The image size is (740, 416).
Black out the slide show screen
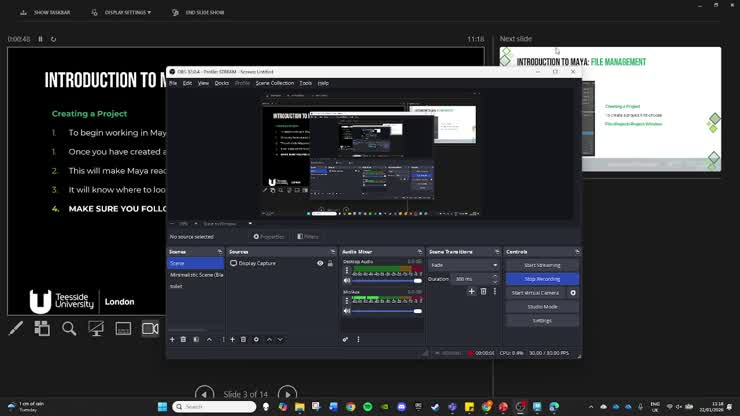(96, 328)
